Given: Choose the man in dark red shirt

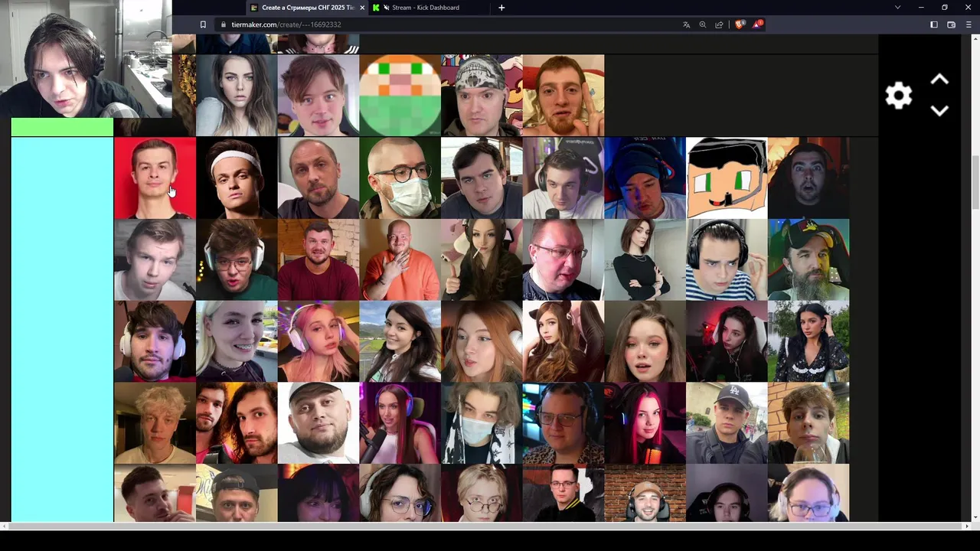Looking at the screenshot, I should (x=318, y=260).
